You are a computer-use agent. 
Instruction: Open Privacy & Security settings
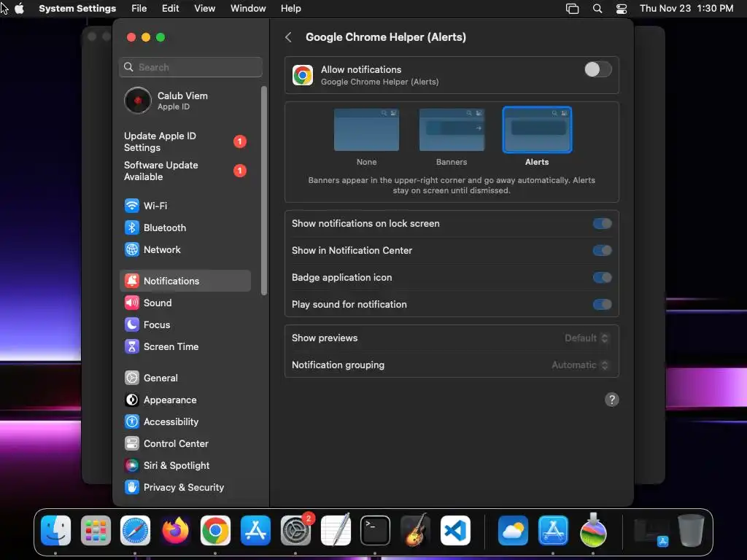[x=185, y=488]
